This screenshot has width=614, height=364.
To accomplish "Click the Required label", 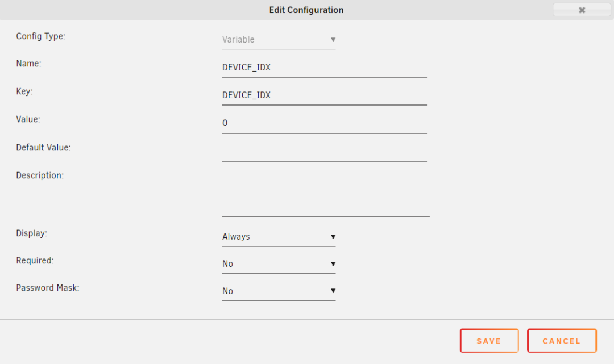I will pos(35,261).
